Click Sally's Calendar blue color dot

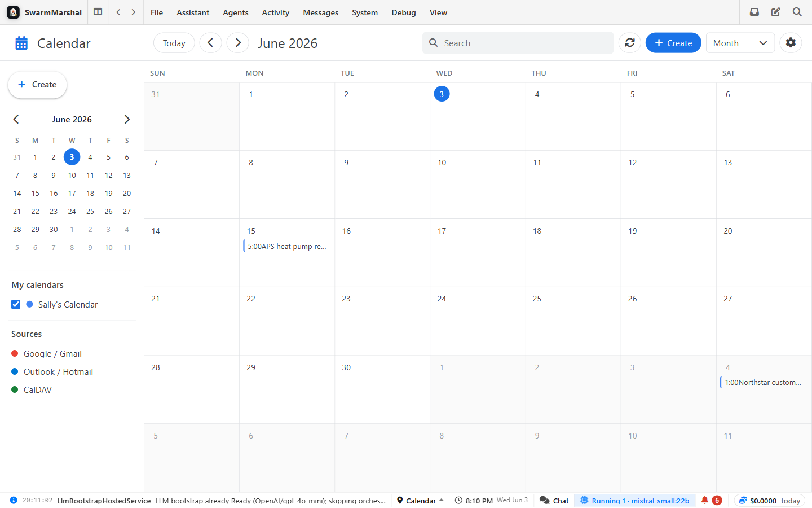coord(29,304)
